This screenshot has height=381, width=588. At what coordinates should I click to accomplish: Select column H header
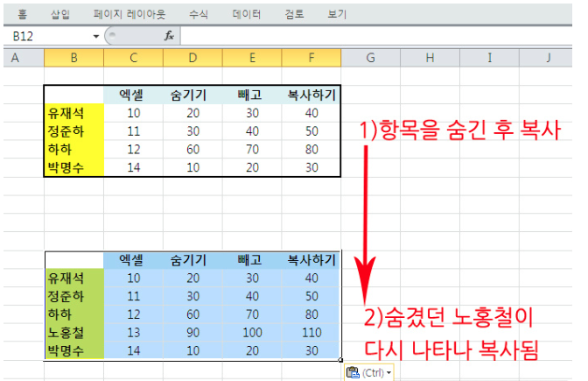coord(430,58)
